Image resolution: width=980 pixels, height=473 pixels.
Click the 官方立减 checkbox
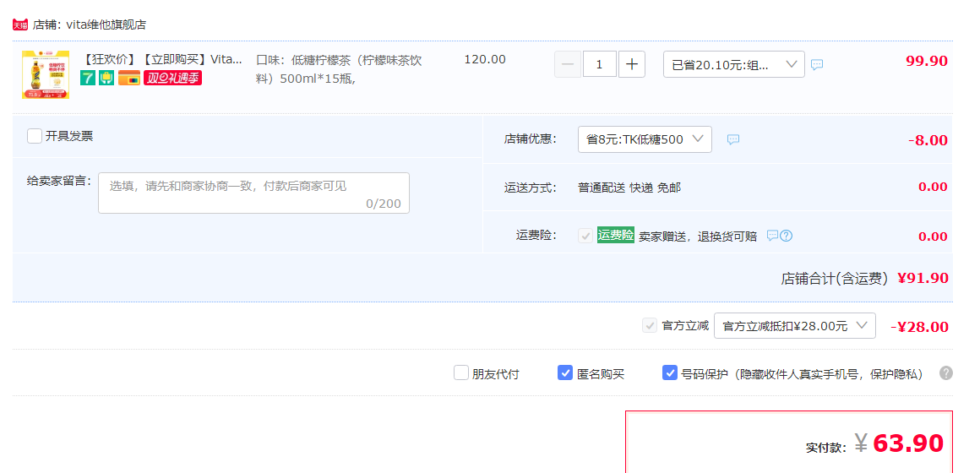pos(650,325)
